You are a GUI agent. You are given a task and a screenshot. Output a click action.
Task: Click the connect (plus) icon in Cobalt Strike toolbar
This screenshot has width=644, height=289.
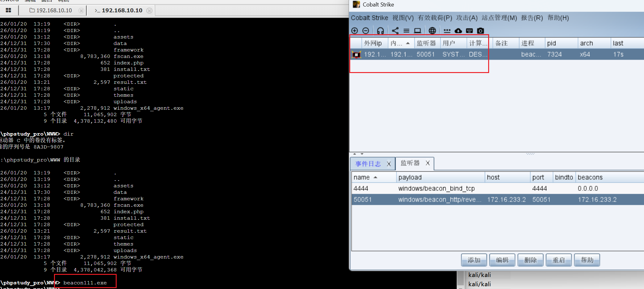(x=355, y=31)
